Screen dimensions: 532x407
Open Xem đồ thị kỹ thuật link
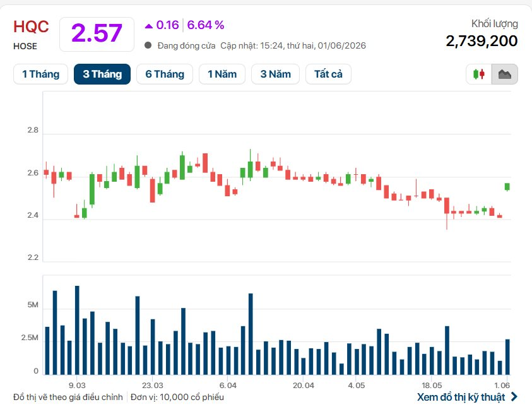point(461,397)
